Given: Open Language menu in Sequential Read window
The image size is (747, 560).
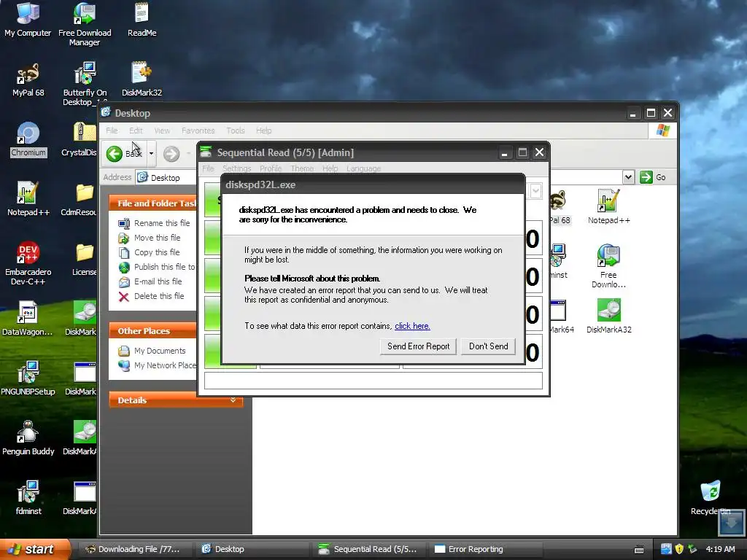Looking at the screenshot, I should (x=363, y=168).
